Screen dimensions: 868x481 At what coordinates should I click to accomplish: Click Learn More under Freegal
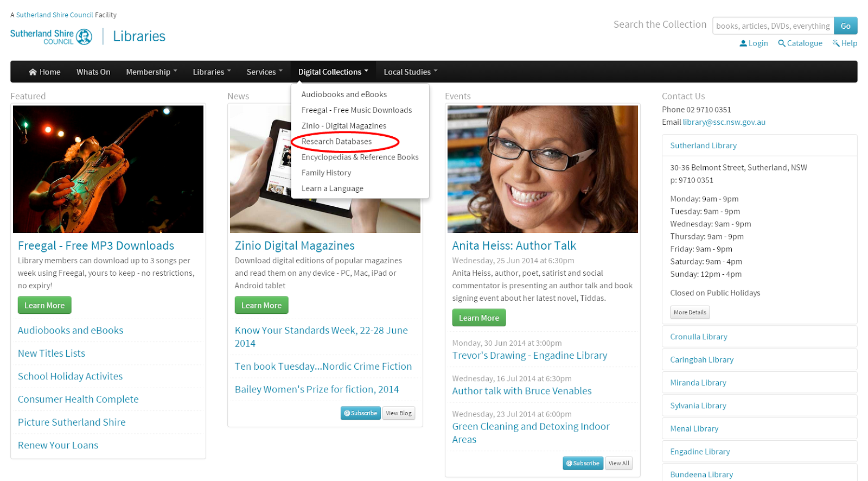tap(44, 305)
